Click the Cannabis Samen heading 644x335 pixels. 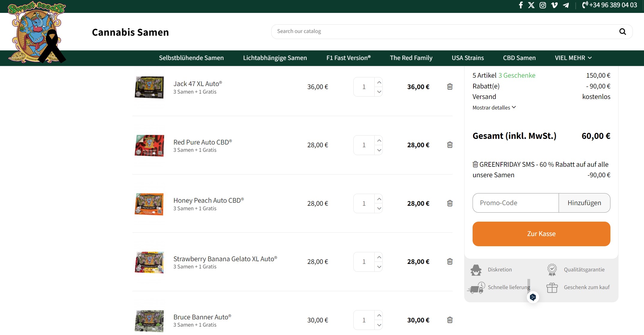tap(130, 32)
